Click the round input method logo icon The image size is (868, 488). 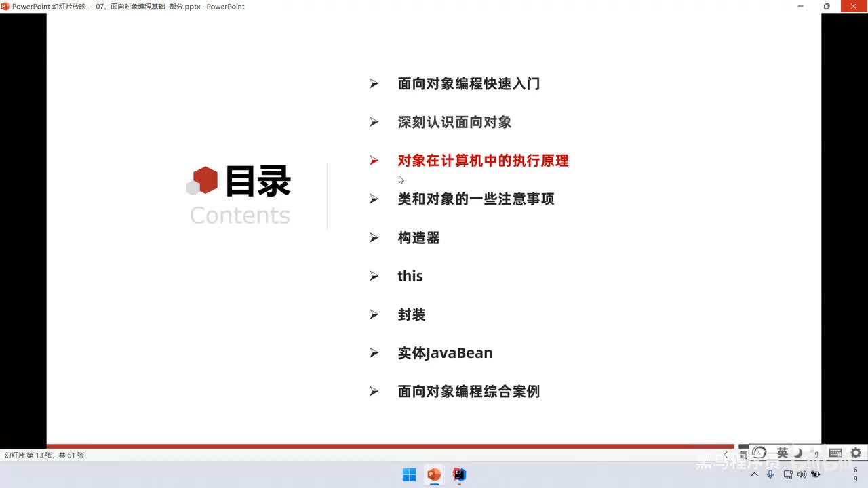click(760, 453)
